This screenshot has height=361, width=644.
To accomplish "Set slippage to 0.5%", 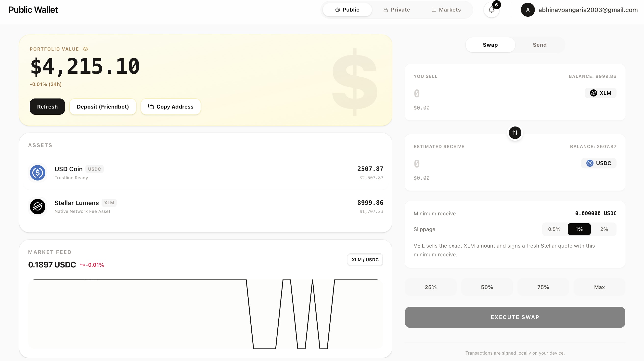I will (554, 229).
